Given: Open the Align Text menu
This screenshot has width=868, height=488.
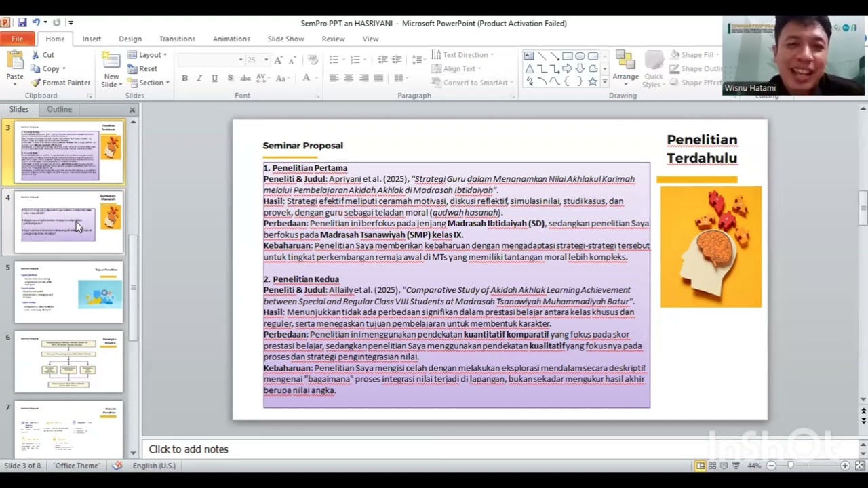Looking at the screenshot, I should pyautogui.click(x=456, y=68).
